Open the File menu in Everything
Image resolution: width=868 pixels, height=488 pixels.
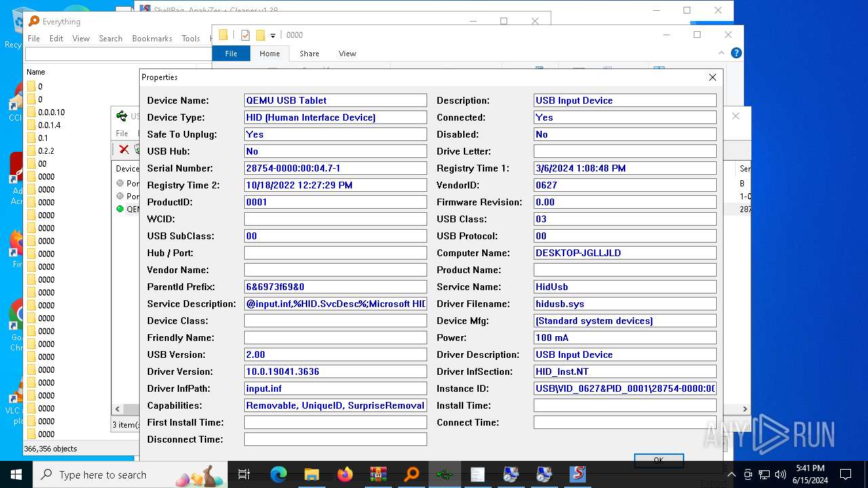tap(34, 39)
